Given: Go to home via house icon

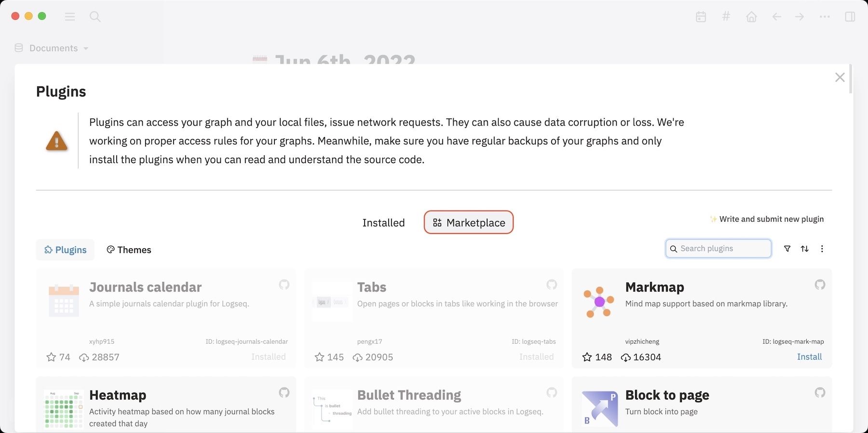Looking at the screenshot, I should click(x=751, y=17).
